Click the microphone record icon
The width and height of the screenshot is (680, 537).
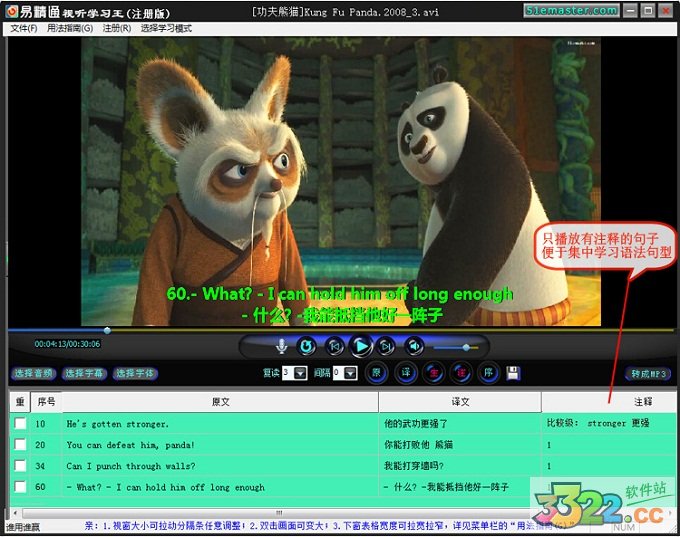[x=281, y=346]
